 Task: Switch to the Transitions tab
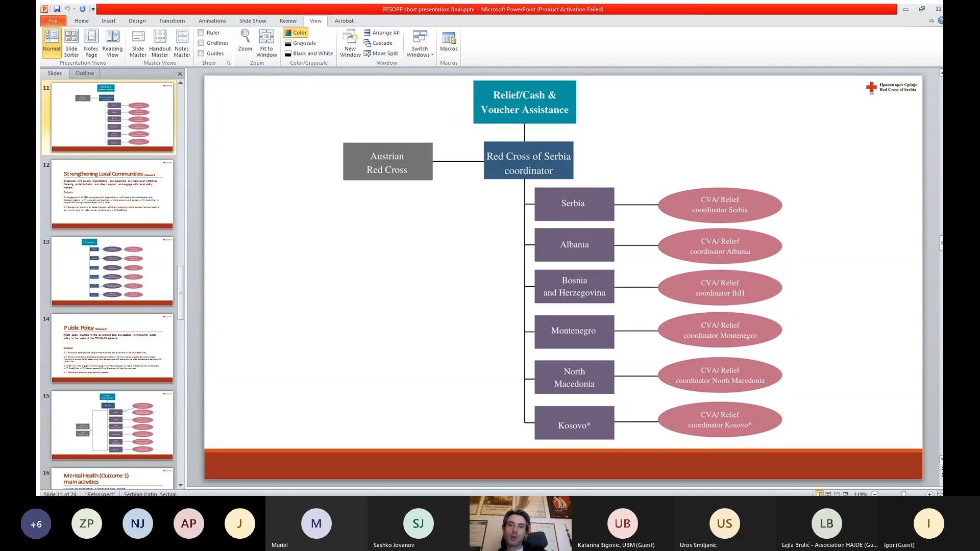click(172, 21)
